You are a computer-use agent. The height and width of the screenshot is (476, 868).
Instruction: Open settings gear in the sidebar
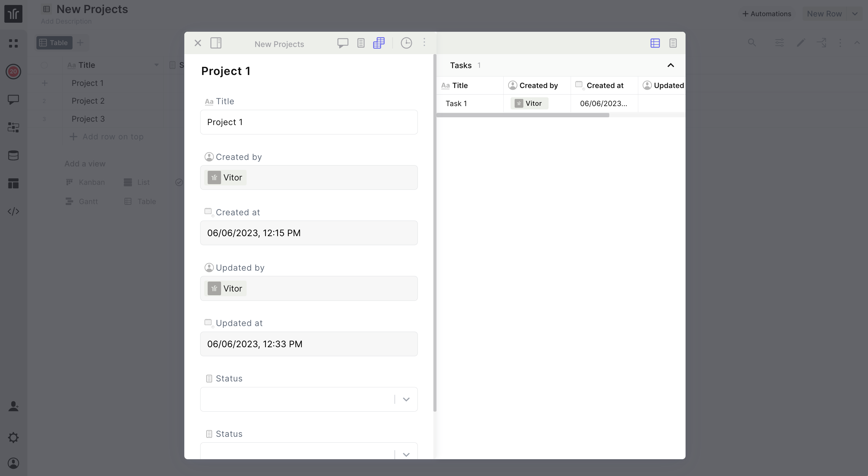pyautogui.click(x=13, y=438)
